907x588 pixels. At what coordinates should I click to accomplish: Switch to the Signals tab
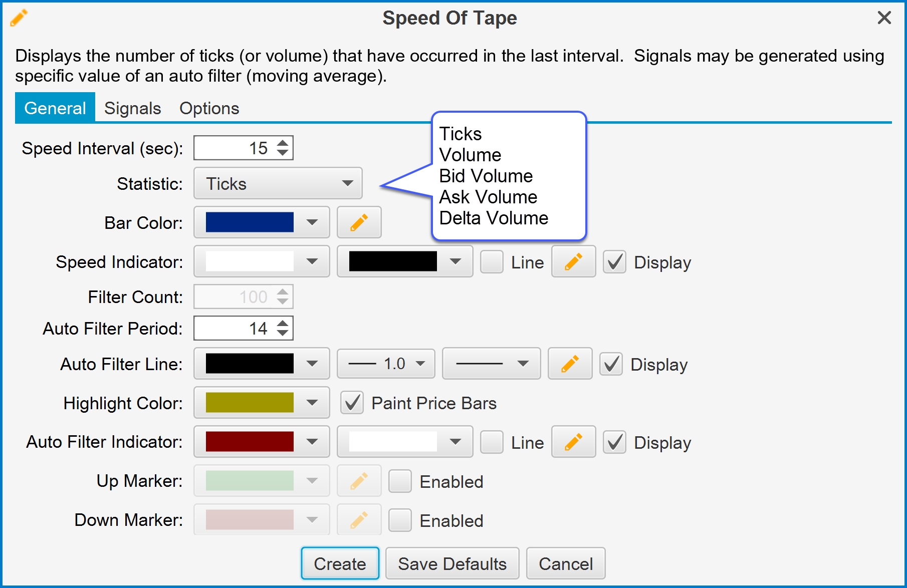(x=132, y=108)
